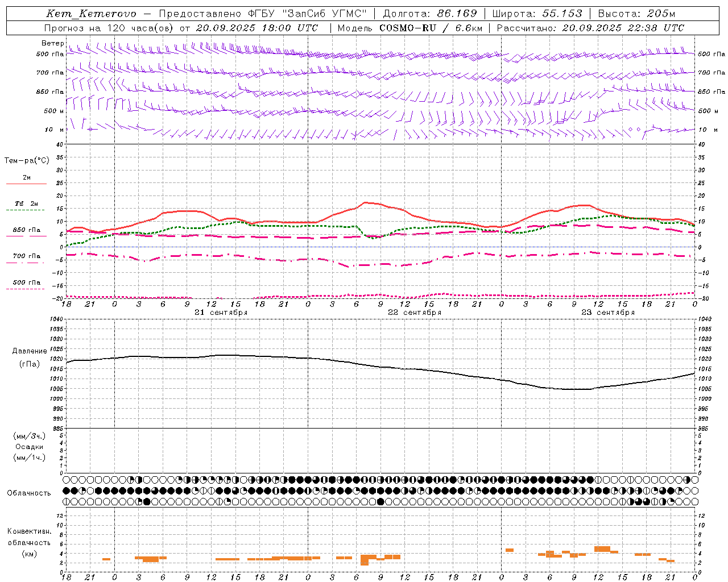
Task: Click the (км) convective cloud unit label
Action: point(29,554)
